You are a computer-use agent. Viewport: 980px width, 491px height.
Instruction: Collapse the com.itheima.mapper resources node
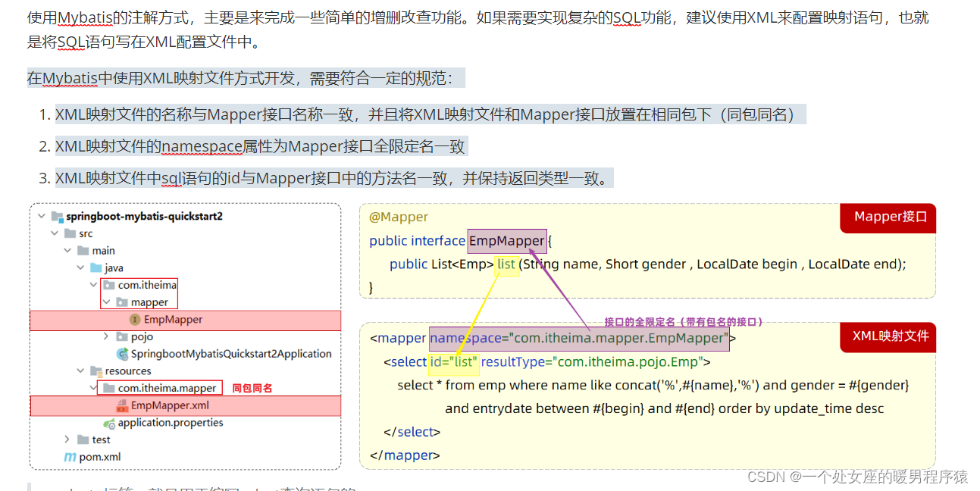pyautogui.click(x=93, y=388)
